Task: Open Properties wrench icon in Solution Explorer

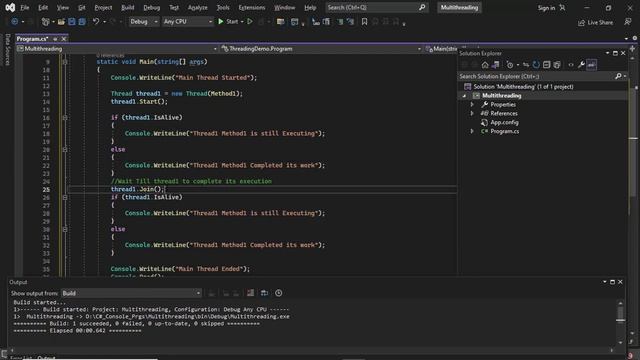Action: (581, 65)
